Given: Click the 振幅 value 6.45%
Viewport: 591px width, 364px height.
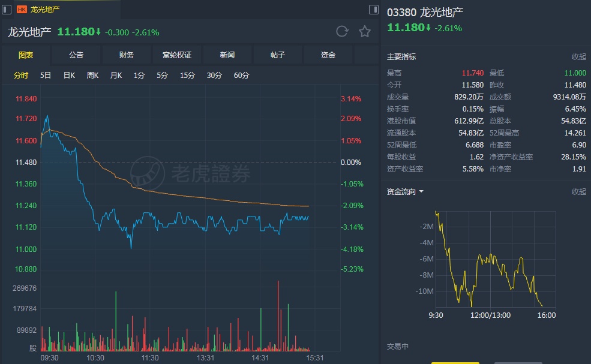Looking at the screenshot, I should 575,109.
